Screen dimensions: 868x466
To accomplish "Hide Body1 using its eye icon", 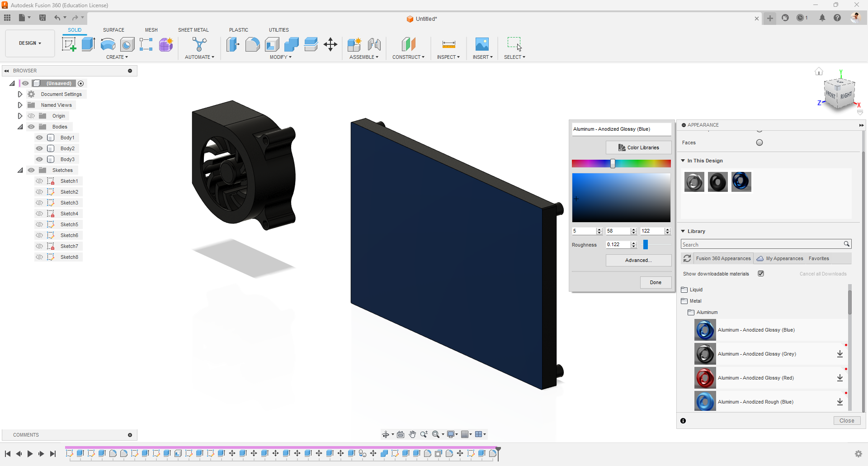I will (x=39, y=138).
